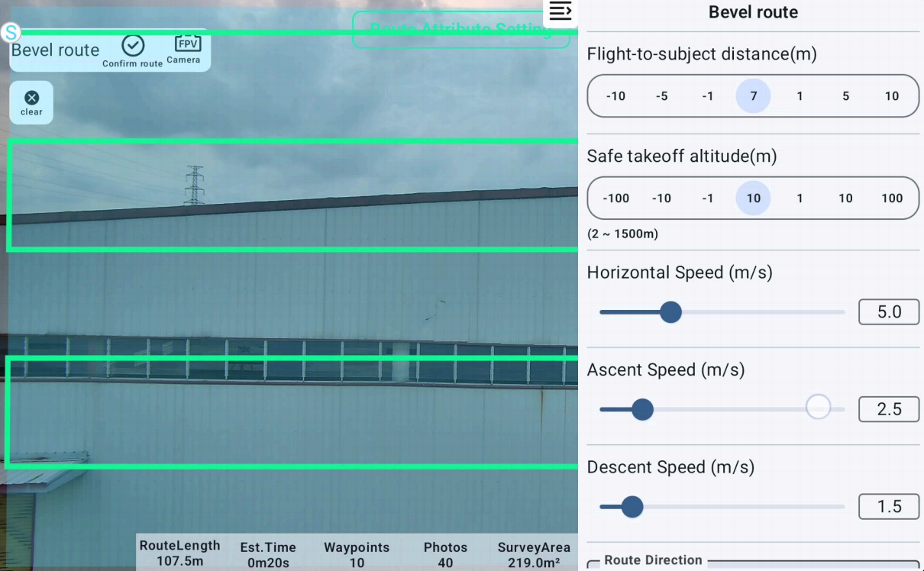Screen dimensions: 924x571
Task: Decrease flight-to-subject distance by 5
Action: coord(661,96)
